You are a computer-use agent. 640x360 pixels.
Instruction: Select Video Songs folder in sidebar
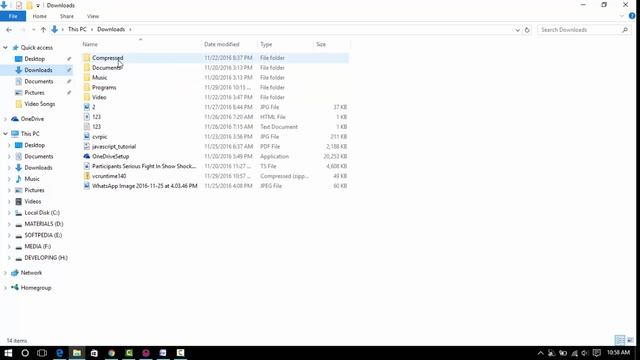point(40,104)
